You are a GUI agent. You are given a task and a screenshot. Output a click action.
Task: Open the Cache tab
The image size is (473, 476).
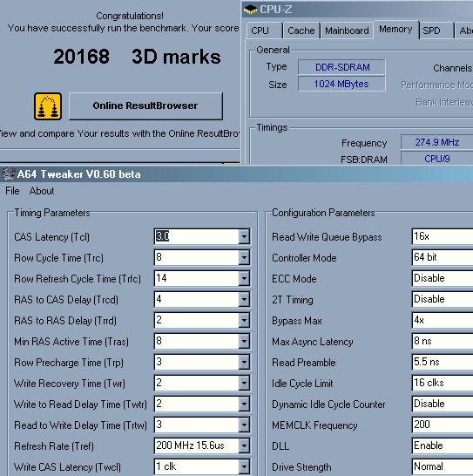[x=301, y=31]
